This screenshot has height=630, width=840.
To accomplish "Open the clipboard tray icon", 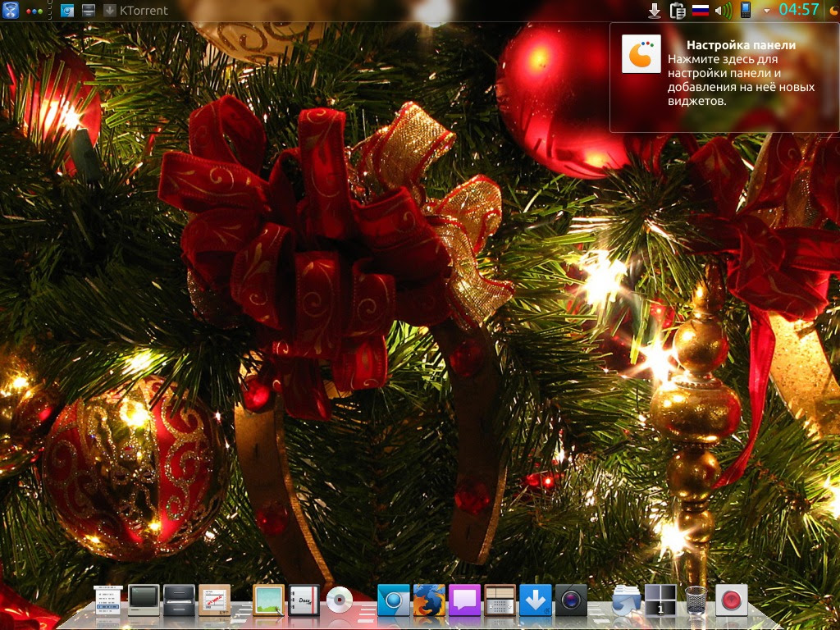I will [677, 10].
